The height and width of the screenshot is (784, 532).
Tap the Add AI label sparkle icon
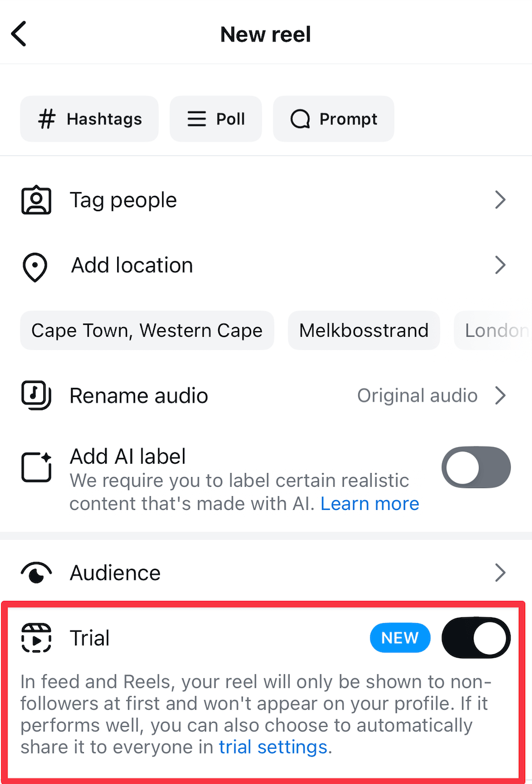[36, 467]
